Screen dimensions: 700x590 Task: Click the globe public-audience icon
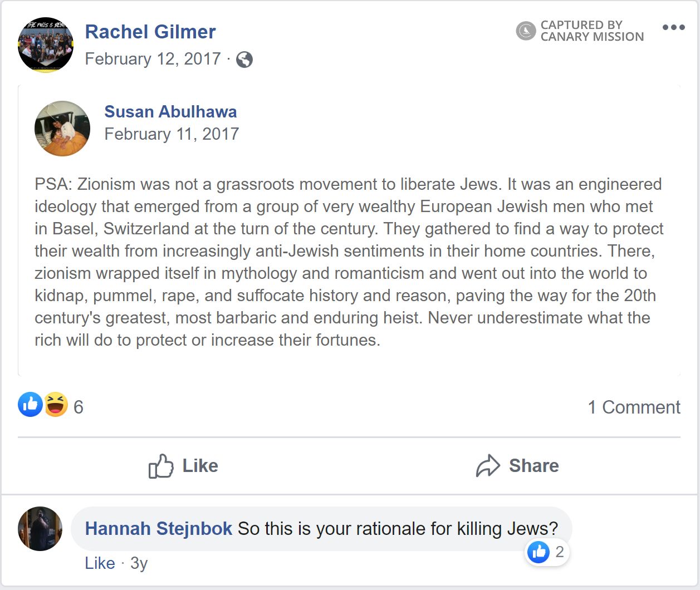click(244, 60)
